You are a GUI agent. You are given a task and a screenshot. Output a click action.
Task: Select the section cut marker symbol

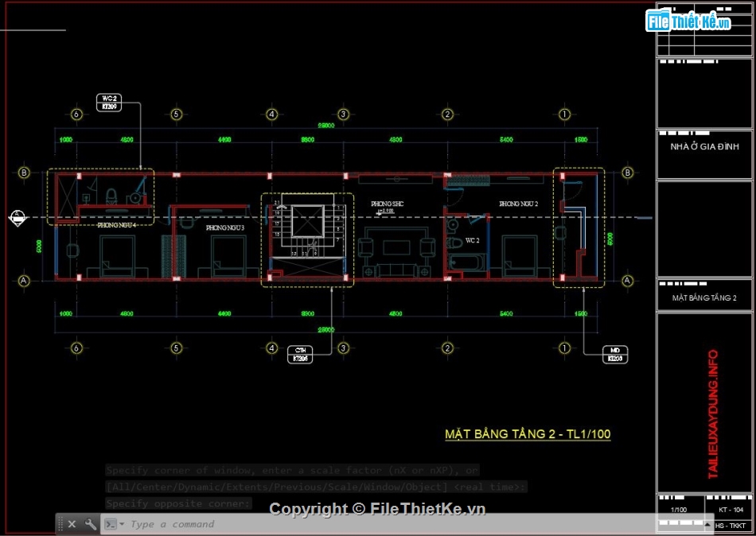pos(18,218)
